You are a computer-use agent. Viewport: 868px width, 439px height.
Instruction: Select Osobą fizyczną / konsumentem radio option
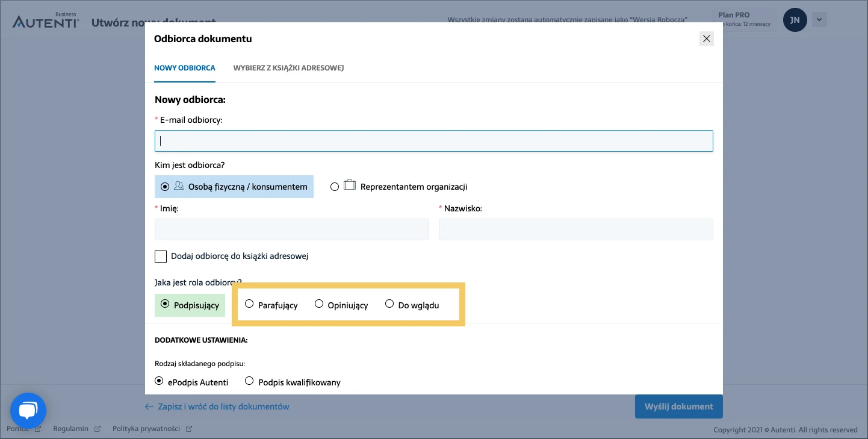[165, 187]
